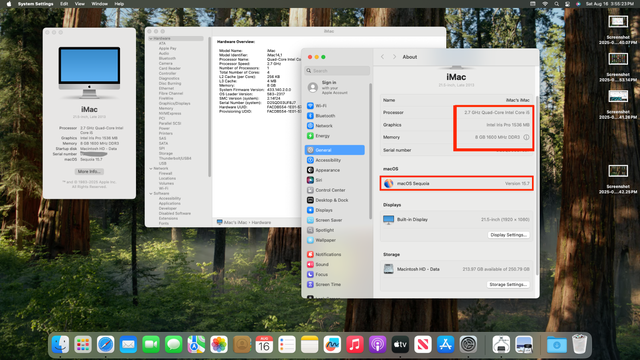Open Freeform from the Dock

tap(332, 345)
